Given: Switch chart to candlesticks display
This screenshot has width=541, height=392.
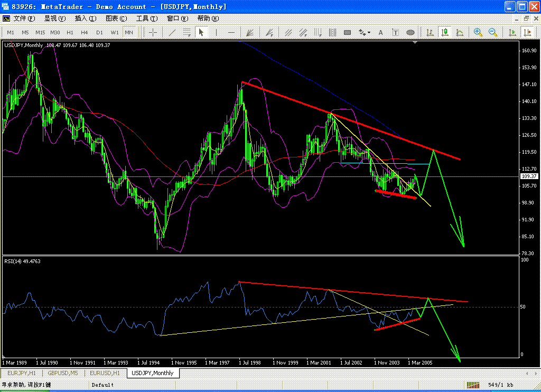Looking at the screenshot, I should [445, 32].
